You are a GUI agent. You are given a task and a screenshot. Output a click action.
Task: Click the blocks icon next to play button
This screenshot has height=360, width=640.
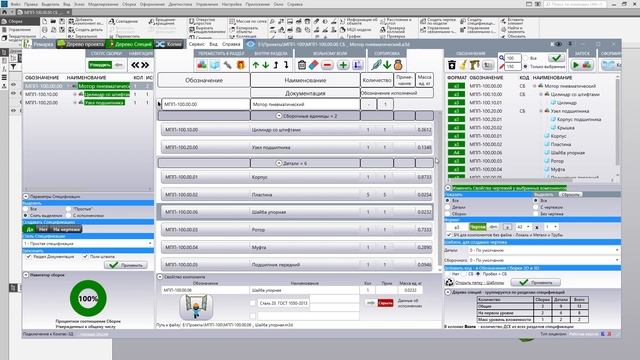587,65
